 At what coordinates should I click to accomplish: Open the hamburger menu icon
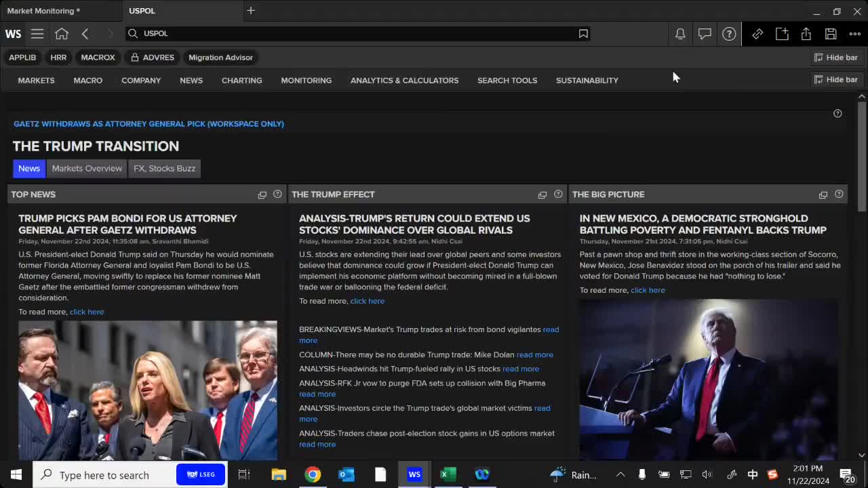(37, 33)
